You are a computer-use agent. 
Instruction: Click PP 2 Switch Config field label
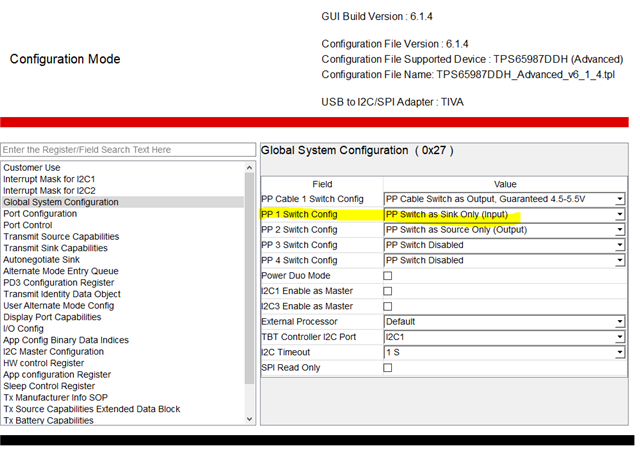[299, 229]
